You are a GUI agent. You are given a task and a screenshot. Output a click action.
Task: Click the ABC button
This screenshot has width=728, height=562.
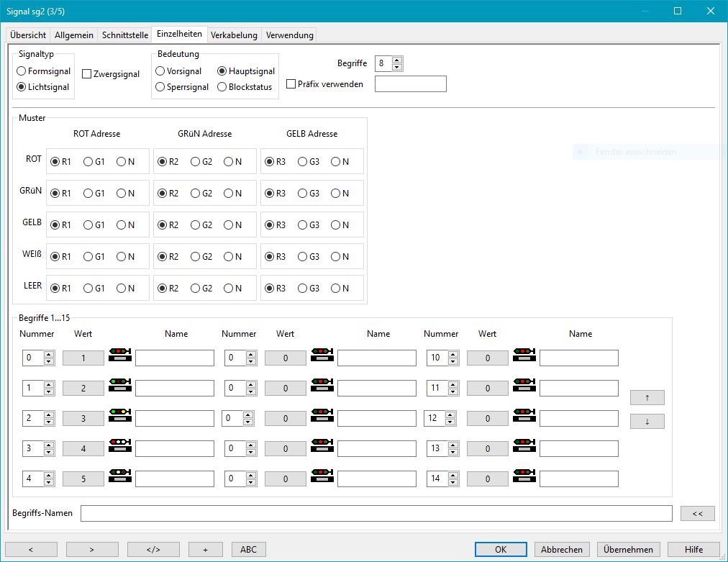point(248,549)
